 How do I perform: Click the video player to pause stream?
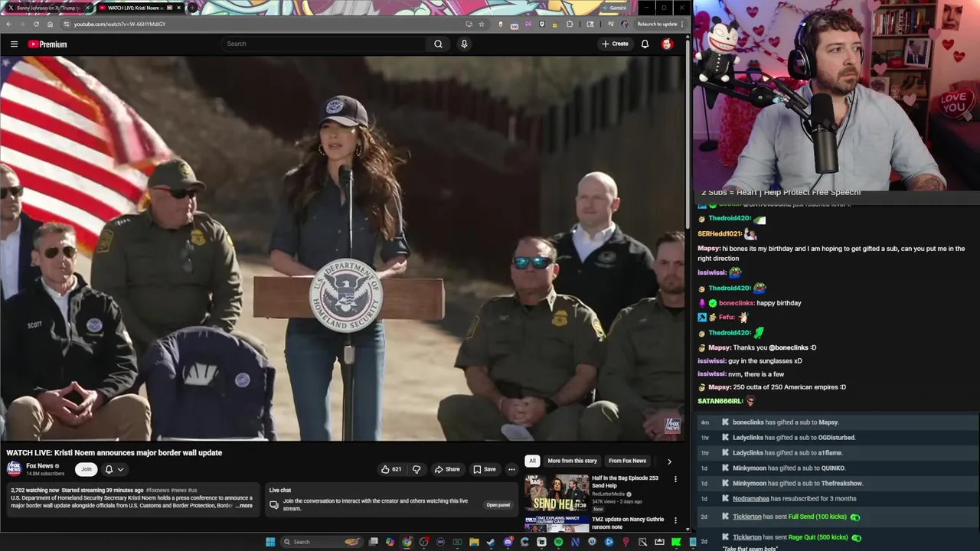click(343, 249)
